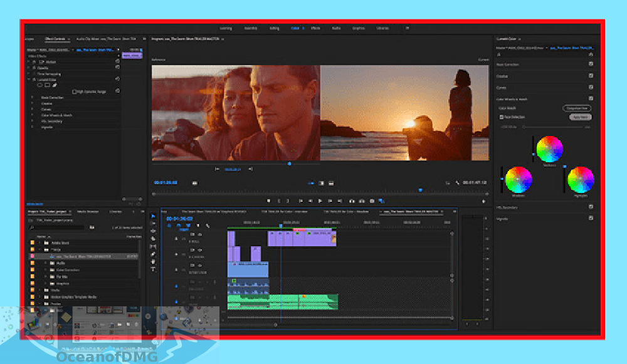Click the Midtones color wheel
Viewport: 627px width, 364px height.
pos(549,148)
